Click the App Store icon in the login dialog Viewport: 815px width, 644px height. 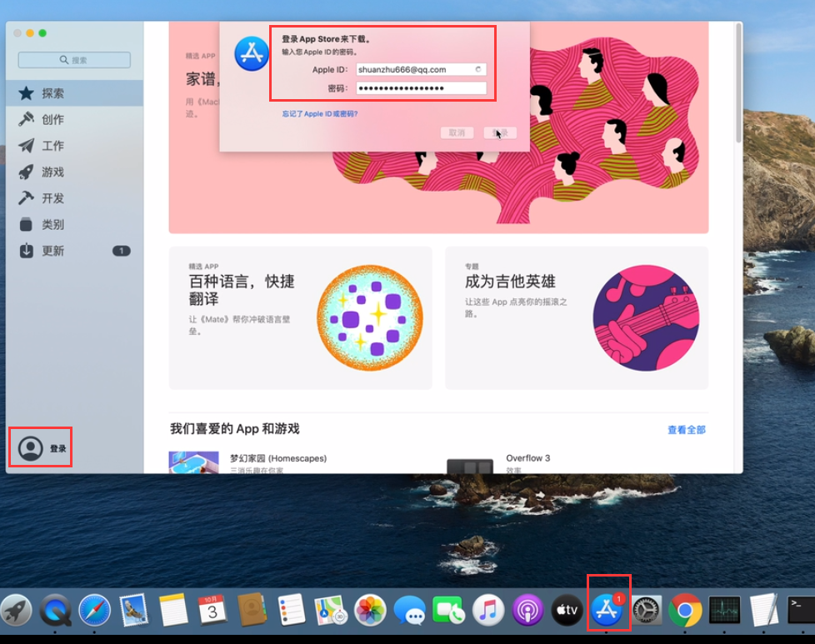pyautogui.click(x=252, y=53)
